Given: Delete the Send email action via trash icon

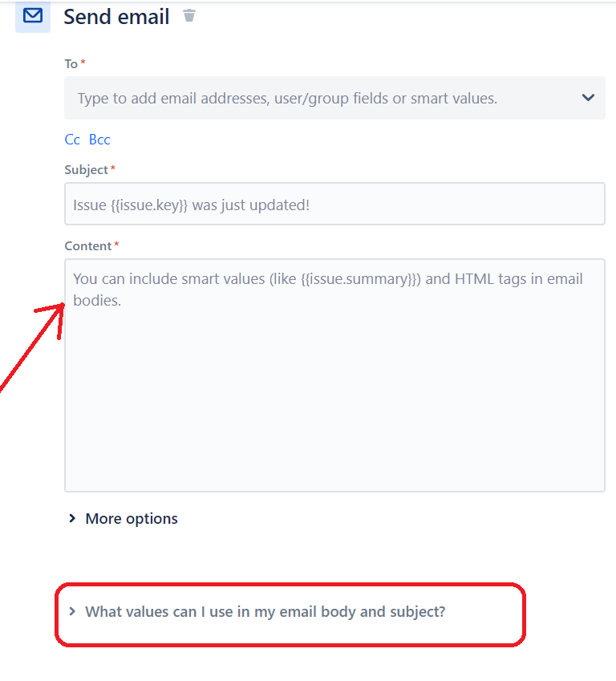Looking at the screenshot, I should (189, 16).
